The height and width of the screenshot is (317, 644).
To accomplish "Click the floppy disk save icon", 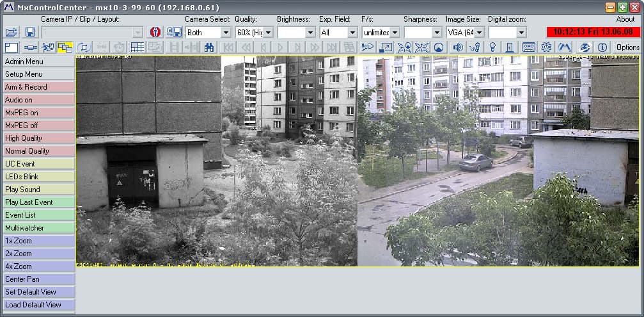I will (x=30, y=33).
